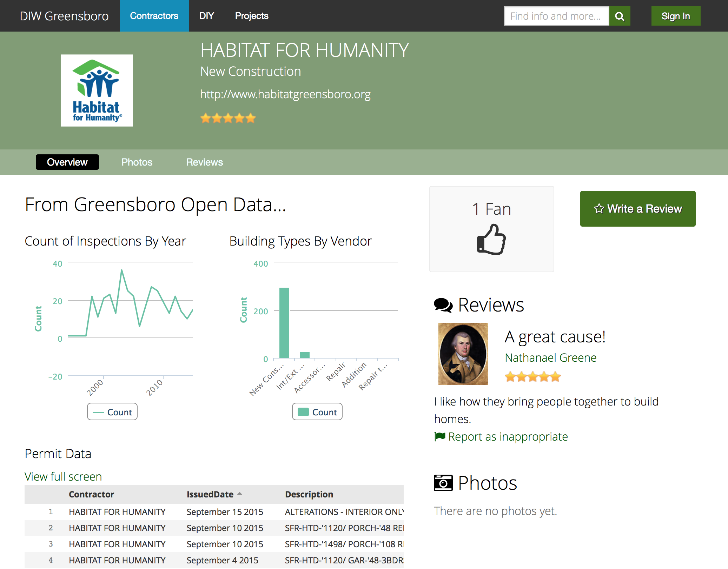
Task: Click the review's five-star rating
Action: tap(532, 377)
